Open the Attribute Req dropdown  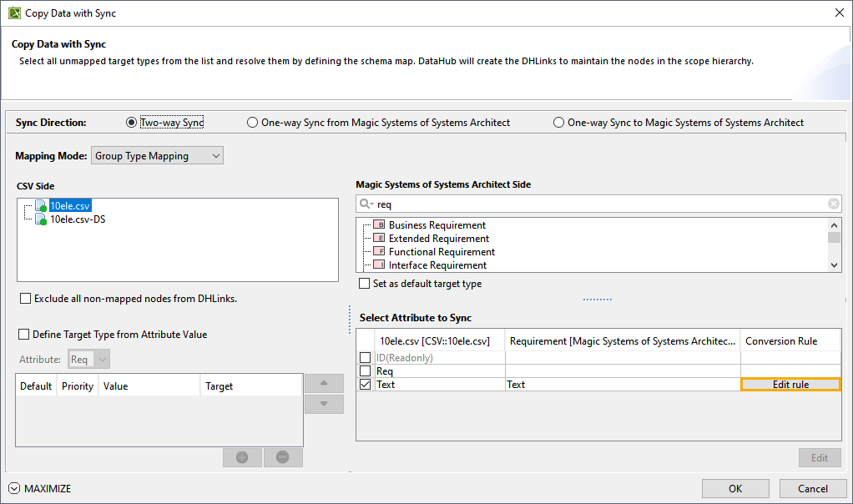coord(89,360)
